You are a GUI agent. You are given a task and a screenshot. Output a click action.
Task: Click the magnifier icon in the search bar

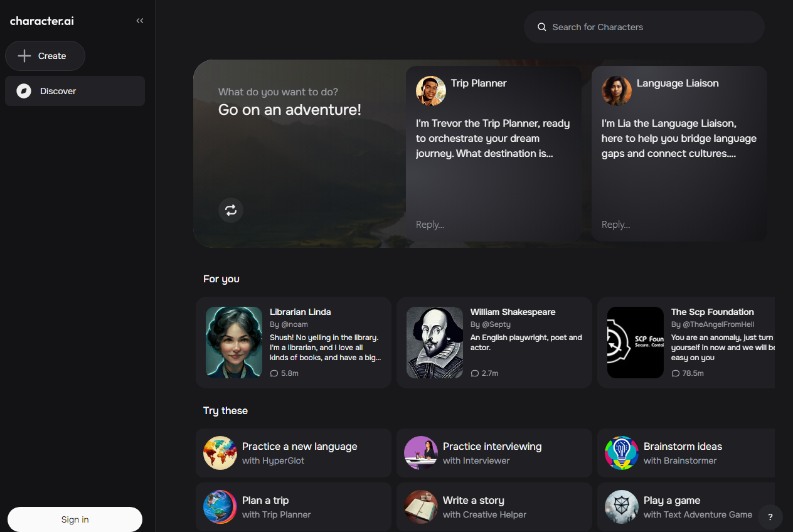pyautogui.click(x=542, y=27)
